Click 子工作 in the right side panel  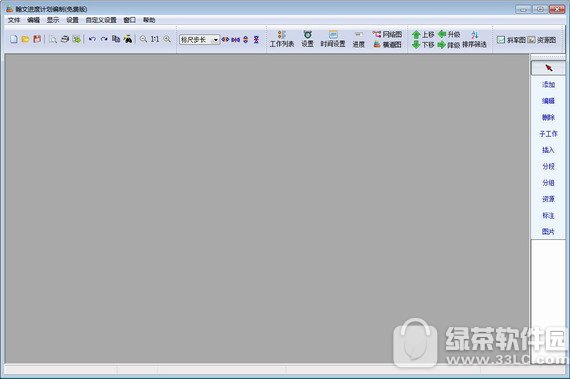pos(548,134)
